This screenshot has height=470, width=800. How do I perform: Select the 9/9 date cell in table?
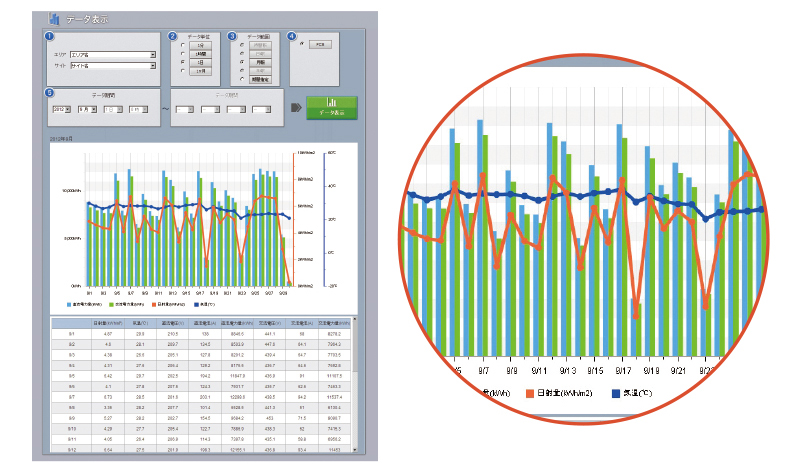point(72,418)
